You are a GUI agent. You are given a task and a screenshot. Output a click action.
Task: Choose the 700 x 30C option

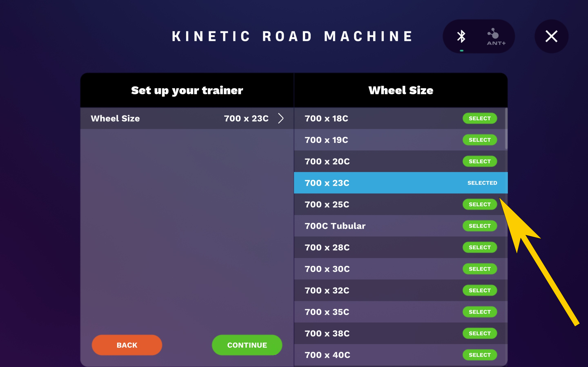479,269
